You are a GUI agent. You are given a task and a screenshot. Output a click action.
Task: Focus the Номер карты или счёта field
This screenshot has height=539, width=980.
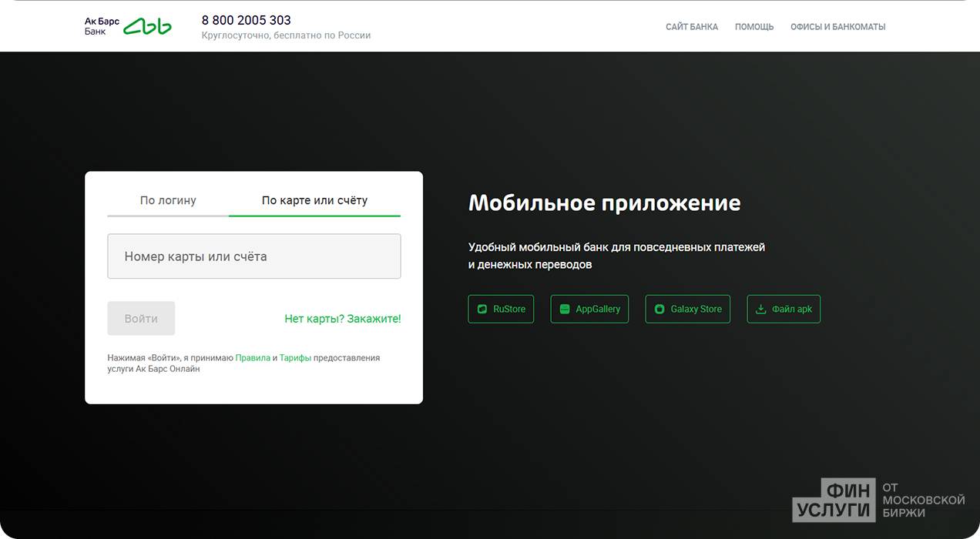click(254, 256)
